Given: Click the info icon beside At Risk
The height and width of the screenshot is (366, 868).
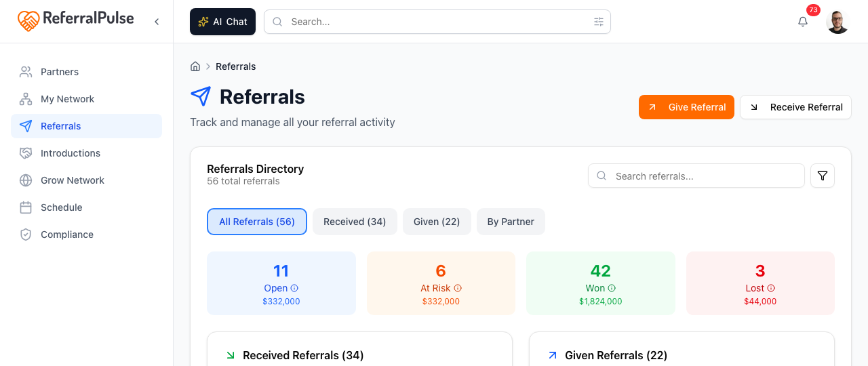Looking at the screenshot, I should pyautogui.click(x=458, y=288).
